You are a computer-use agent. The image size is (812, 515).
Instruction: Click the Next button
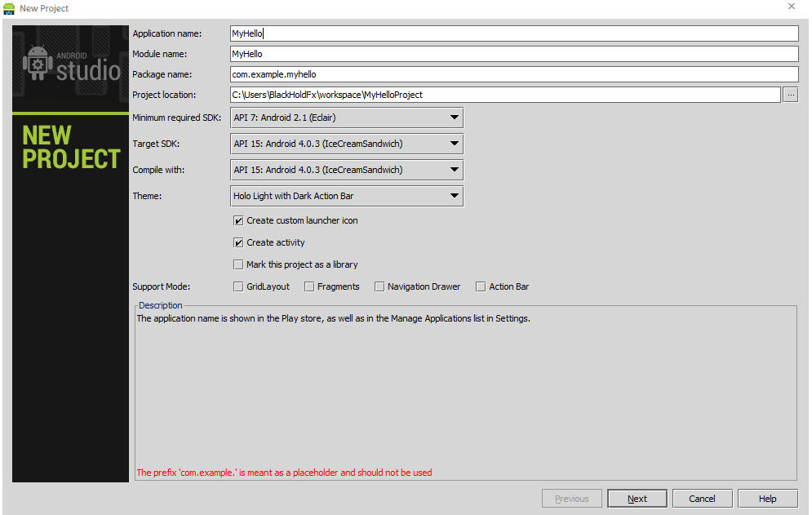[x=637, y=499]
